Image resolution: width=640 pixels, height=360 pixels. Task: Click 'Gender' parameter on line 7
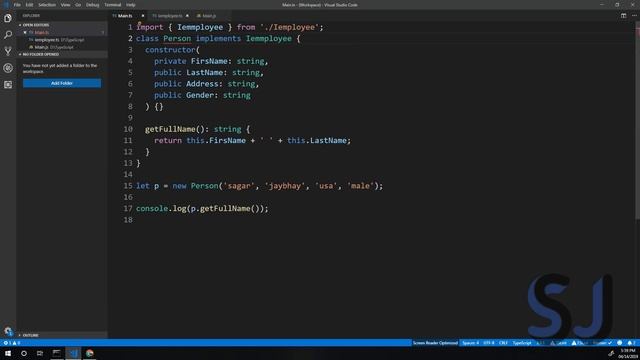pyautogui.click(x=200, y=95)
